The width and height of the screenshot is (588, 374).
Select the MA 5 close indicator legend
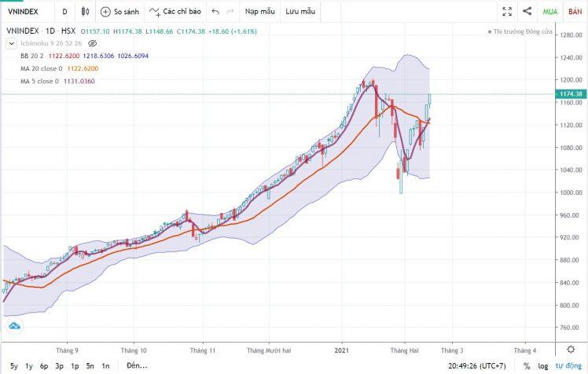click(x=39, y=81)
